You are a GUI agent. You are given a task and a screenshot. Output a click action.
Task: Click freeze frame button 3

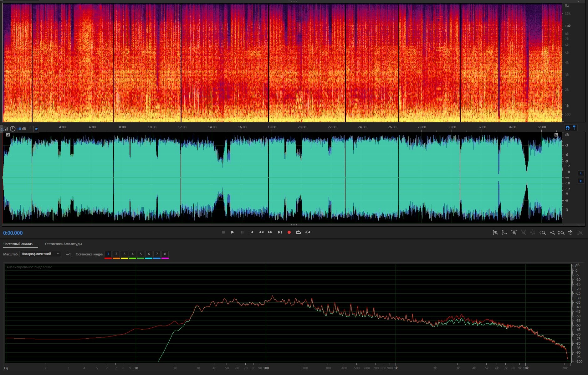click(x=124, y=254)
